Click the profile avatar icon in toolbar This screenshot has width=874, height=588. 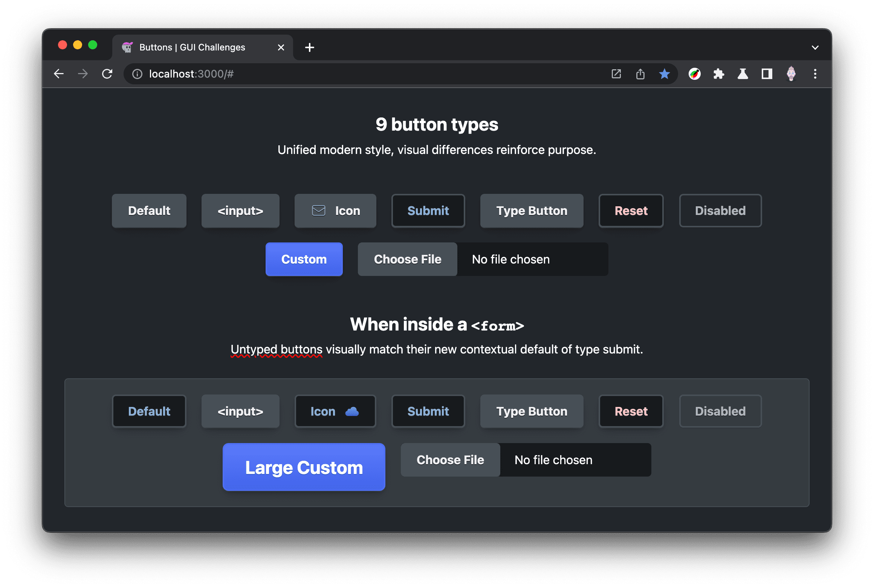[x=791, y=73]
